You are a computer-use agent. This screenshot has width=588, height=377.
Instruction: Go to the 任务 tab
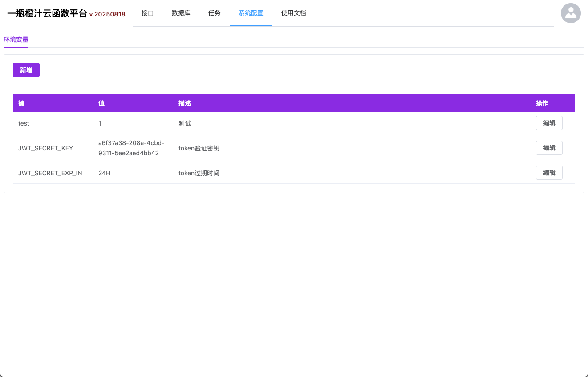[214, 13]
